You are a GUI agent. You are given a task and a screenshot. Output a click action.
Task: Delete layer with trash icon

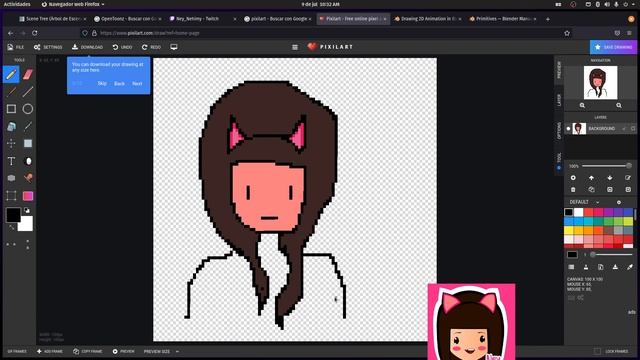coord(573,190)
